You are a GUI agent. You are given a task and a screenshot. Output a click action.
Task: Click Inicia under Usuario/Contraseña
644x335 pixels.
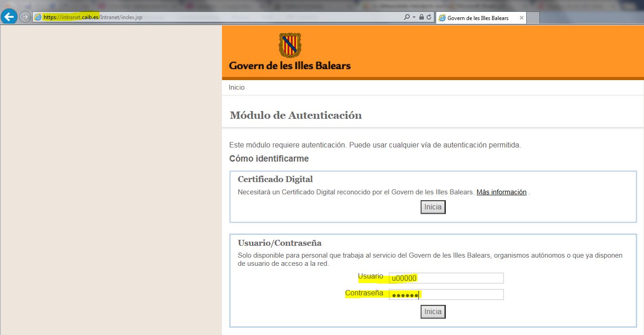[x=433, y=312]
